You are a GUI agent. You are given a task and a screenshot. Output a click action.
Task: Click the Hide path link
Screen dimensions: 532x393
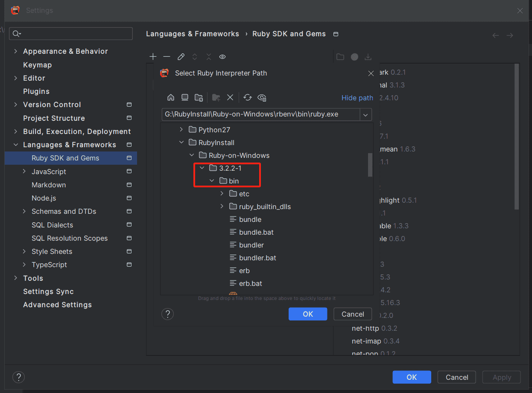pyautogui.click(x=357, y=98)
